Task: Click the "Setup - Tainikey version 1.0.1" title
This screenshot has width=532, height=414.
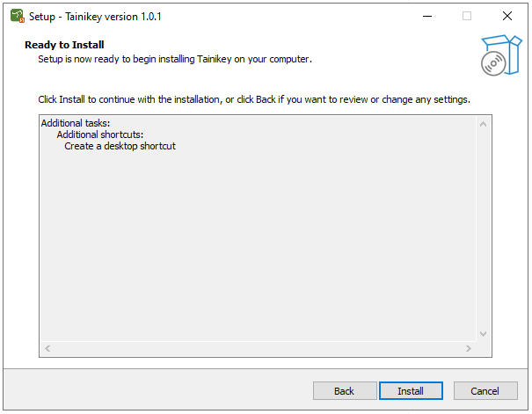Action: coord(96,17)
